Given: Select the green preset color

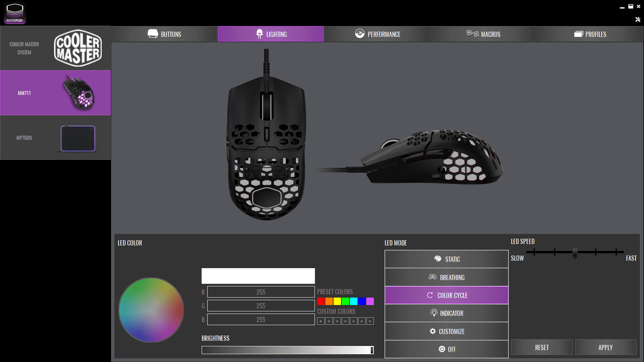Looking at the screenshot, I should pyautogui.click(x=345, y=301).
